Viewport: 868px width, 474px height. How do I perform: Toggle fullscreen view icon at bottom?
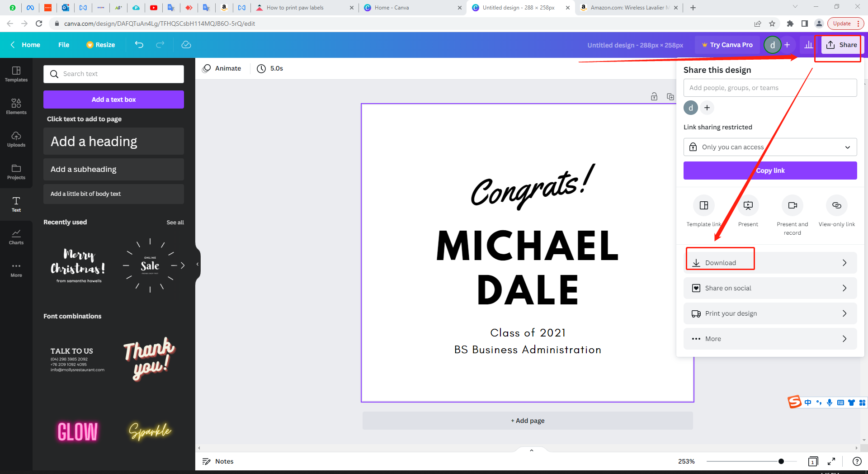point(831,461)
